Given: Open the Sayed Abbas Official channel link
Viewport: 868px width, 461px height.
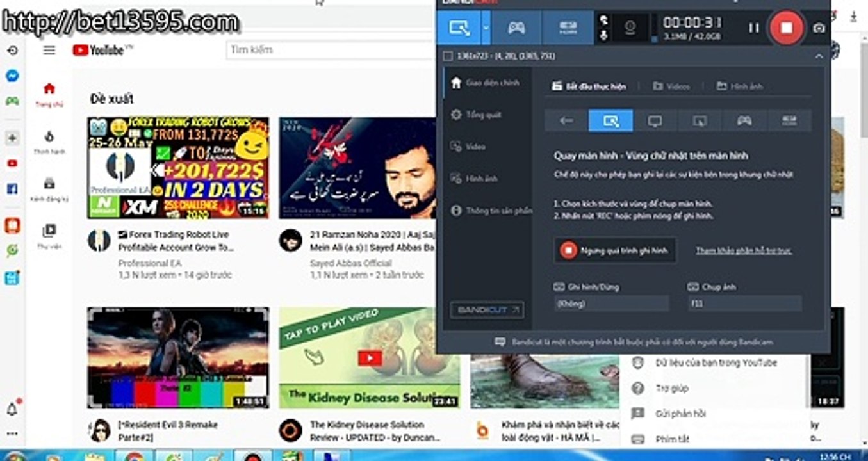Looking at the screenshot, I should pos(351,263).
